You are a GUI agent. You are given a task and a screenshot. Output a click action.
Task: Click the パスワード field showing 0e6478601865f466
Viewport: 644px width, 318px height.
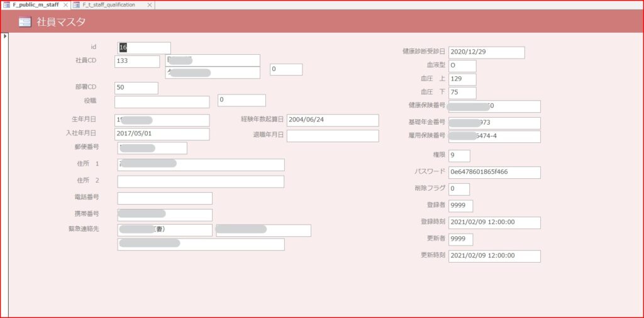[x=494, y=173]
